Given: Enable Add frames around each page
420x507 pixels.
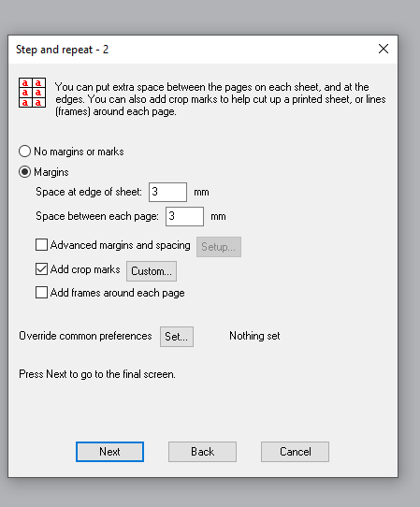Looking at the screenshot, I should pos(41,292).
